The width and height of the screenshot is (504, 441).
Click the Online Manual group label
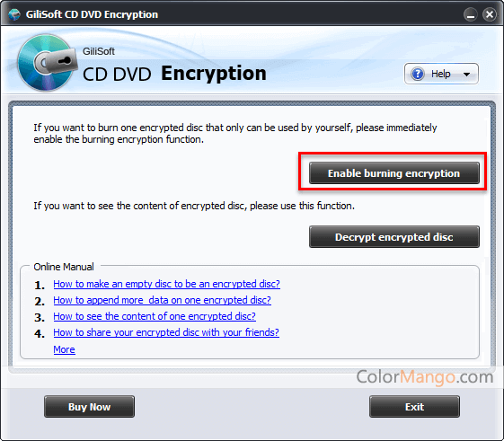pyautogui.click(x=64, y=267)
